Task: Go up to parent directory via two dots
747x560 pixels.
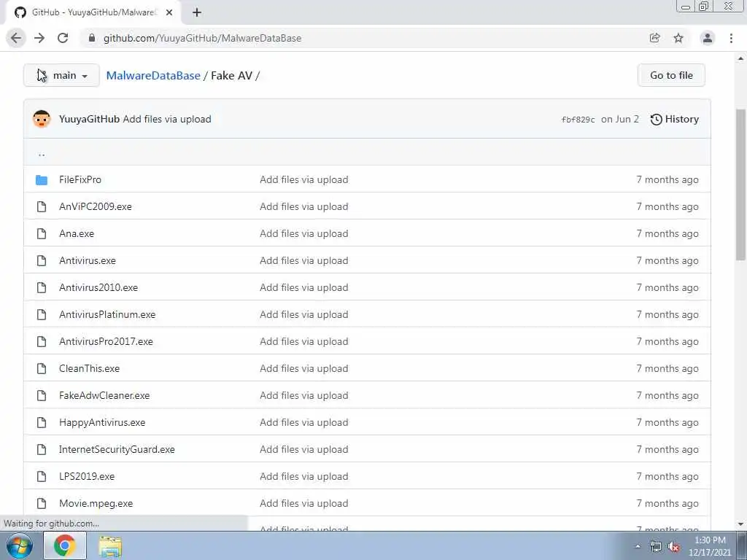Action: point(42,155)
